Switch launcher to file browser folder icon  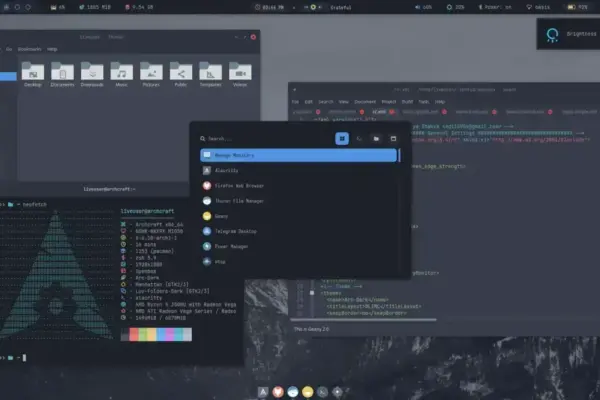tap(376, 139)
